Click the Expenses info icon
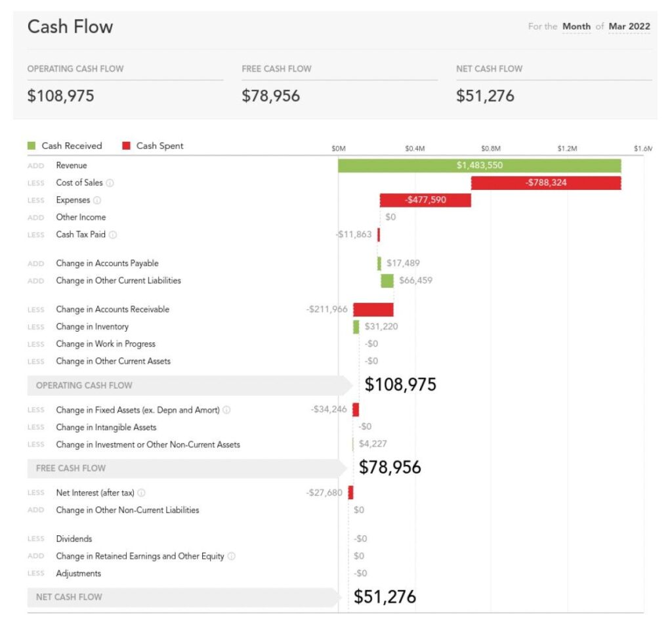The image size is (672, 620). tap(96, 200)
